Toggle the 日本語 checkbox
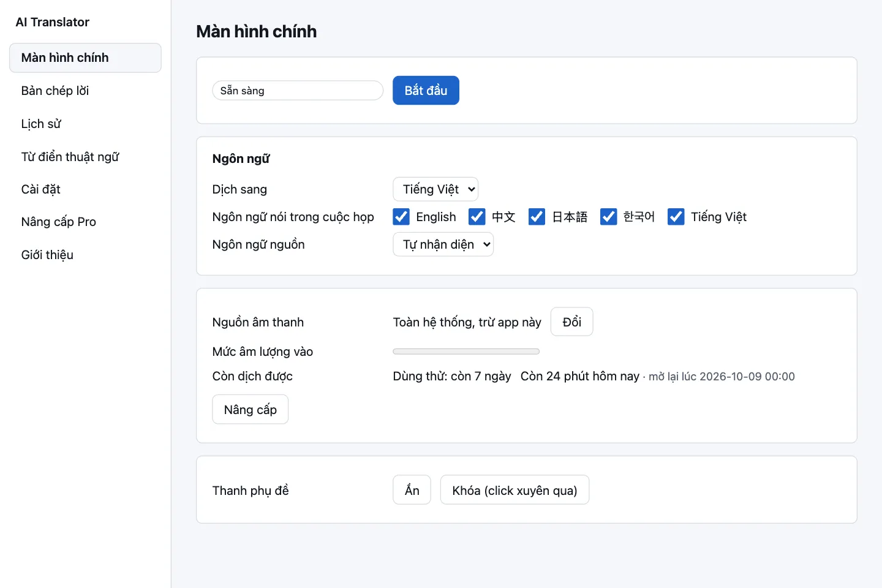The height and width of the screenshot is (588, 882). (537, 217)
